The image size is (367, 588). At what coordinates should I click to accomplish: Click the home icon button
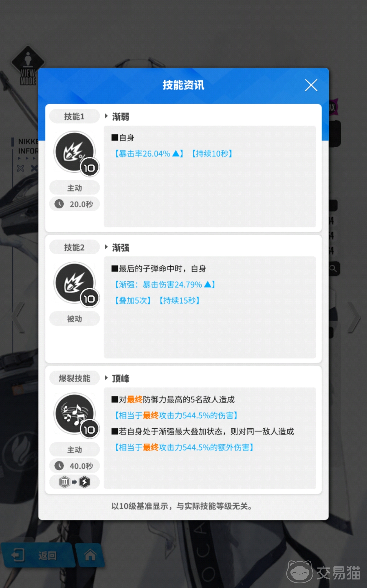pos(90,555)
